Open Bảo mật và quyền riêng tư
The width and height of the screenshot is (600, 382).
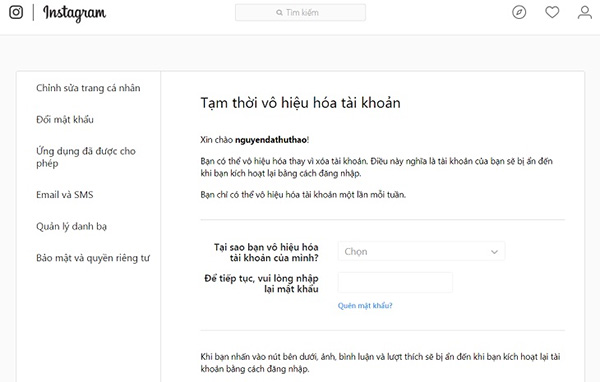tap(93, 258)
